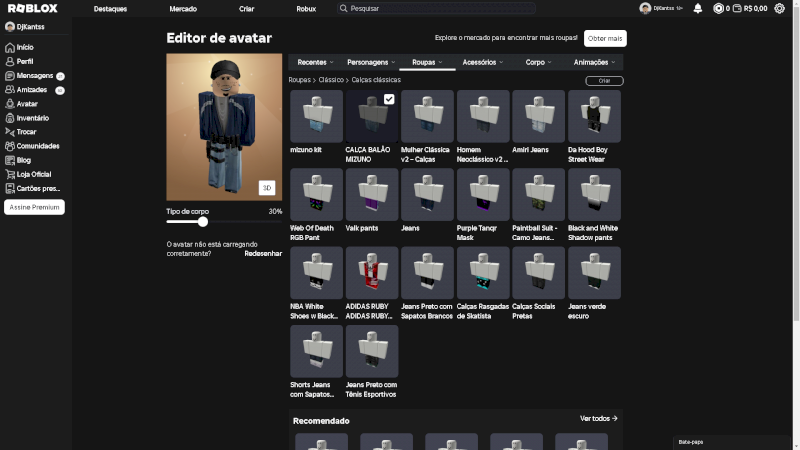Click the DjKantss avatar icon in sidebar

10,27
